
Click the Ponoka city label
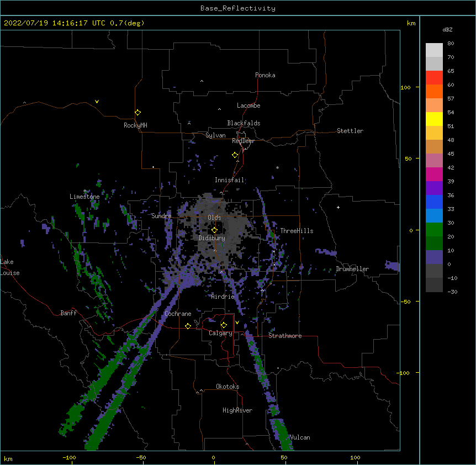(265, 75)
